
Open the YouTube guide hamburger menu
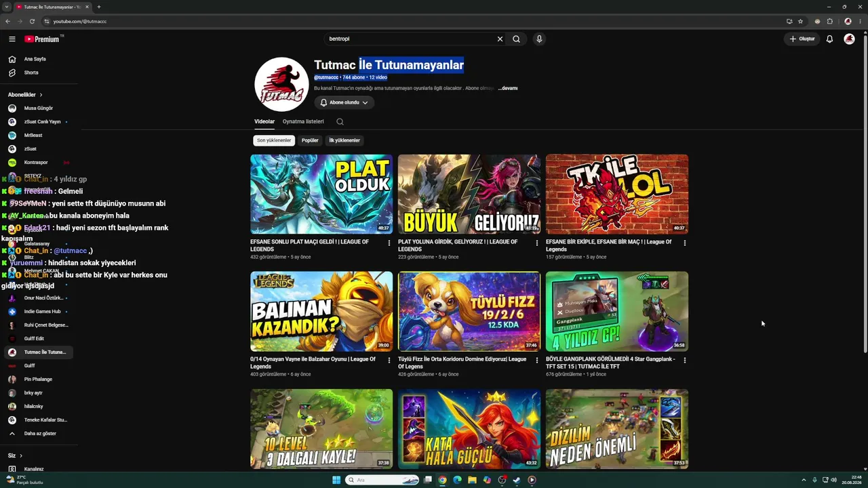pyautogui.click(x=12, y=39)
